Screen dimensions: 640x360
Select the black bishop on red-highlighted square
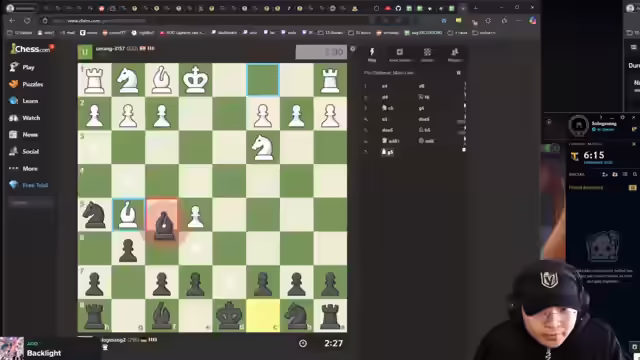point(163,224)
